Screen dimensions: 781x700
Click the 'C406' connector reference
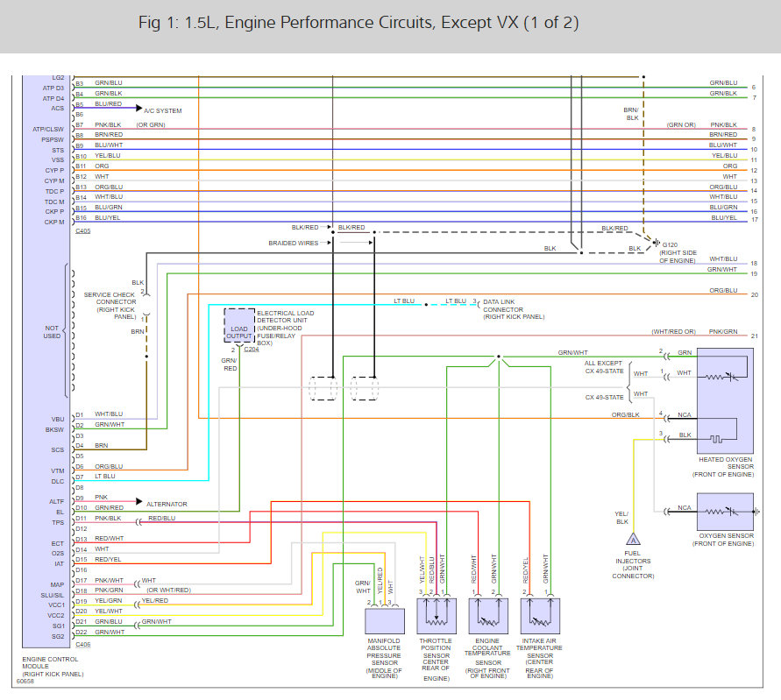(83, 645)
